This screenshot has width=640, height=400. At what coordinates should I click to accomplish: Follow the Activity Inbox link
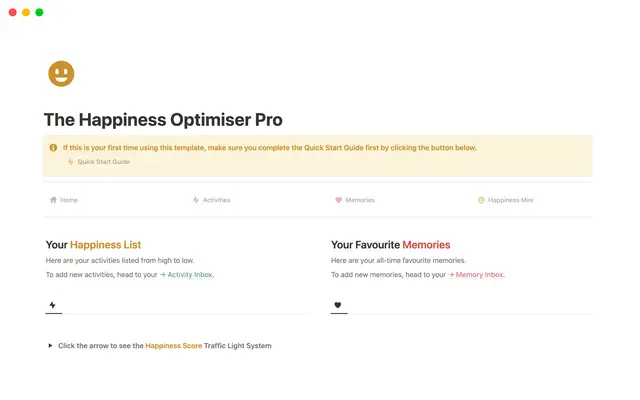pos(190,274)
